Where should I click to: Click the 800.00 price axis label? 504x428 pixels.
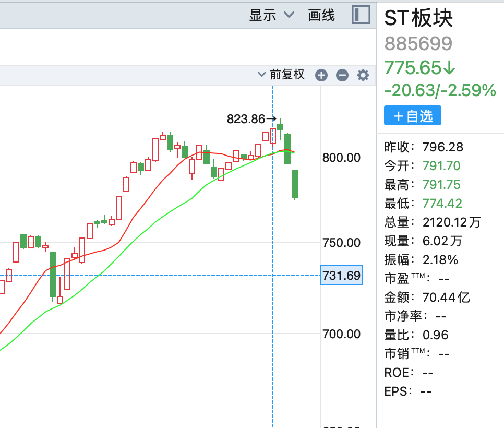pyautogui.click(x=342, y=157)
